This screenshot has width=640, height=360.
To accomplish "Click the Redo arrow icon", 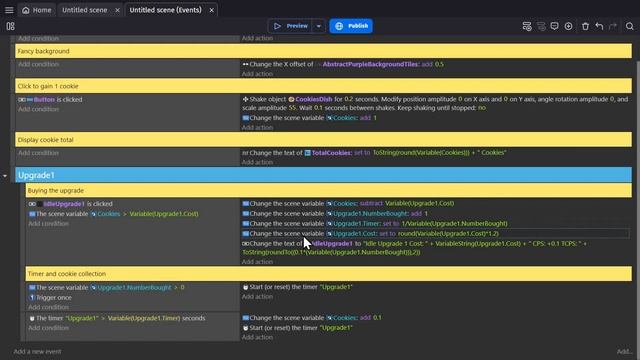I will click(613, 26).
